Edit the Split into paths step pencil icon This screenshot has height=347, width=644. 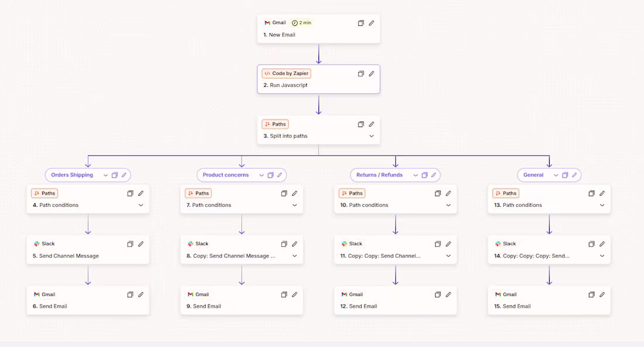371,124
